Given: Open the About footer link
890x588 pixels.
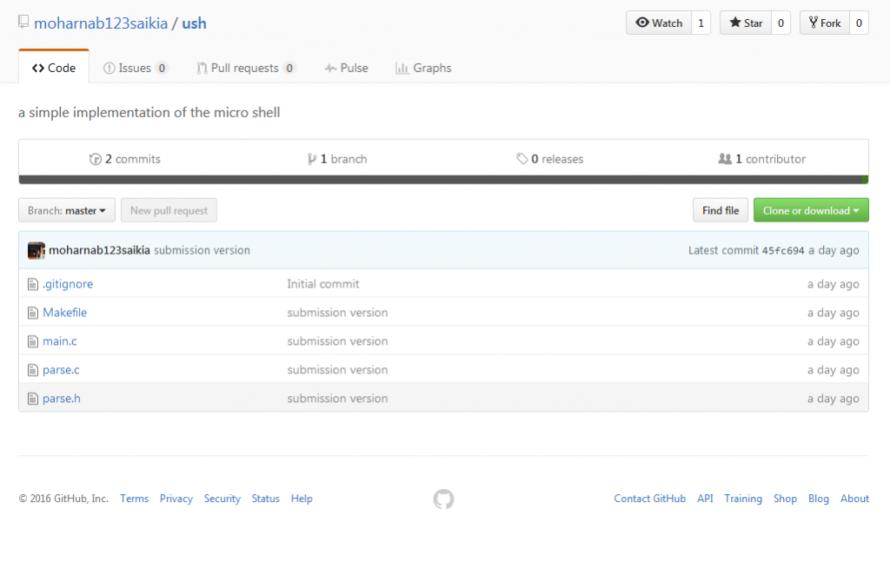Looking at the screenshot, I should pos(855,499).
